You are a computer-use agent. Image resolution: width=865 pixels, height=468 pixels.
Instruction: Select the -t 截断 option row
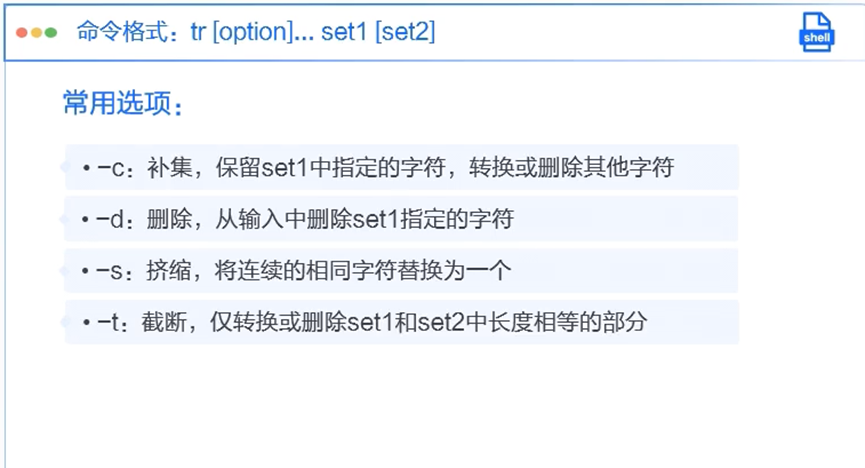pos(402,322)
